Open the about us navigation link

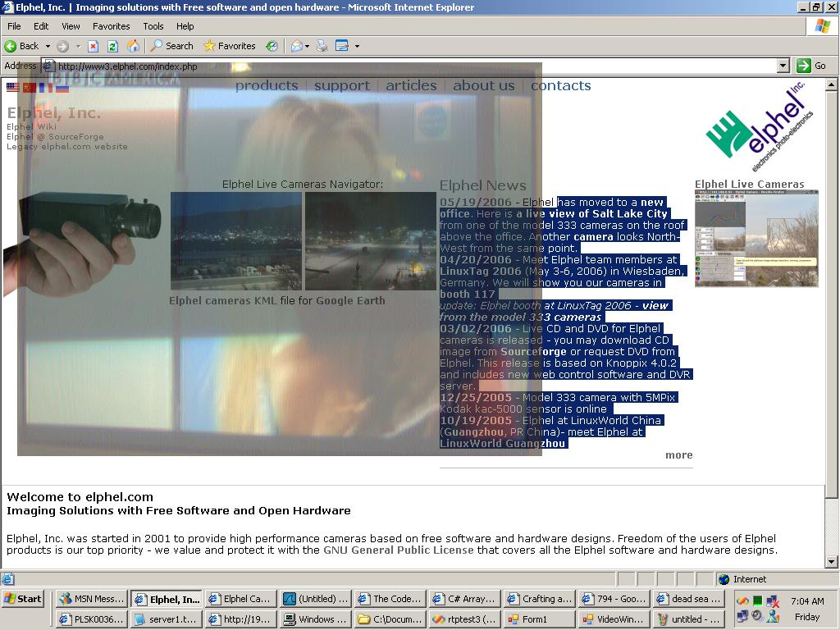484,85
